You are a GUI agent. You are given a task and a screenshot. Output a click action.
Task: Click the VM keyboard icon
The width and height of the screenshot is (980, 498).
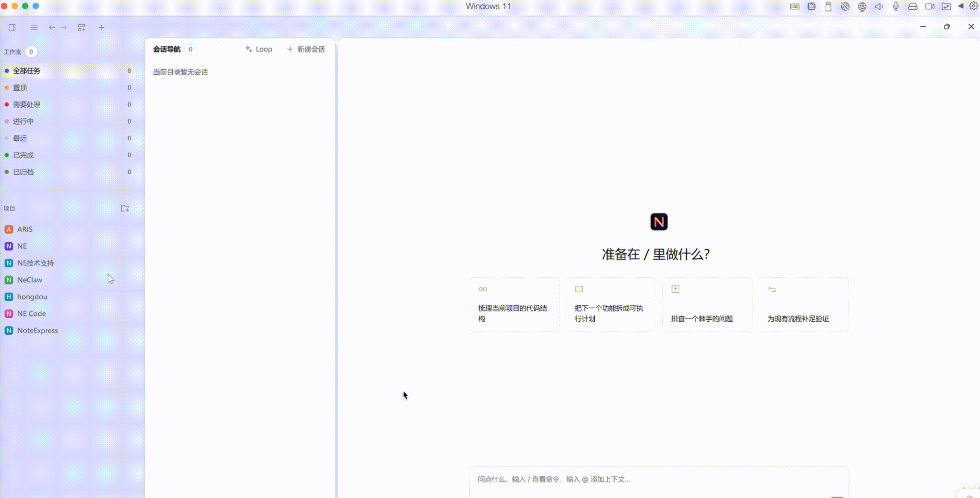[x=795, y=6]
